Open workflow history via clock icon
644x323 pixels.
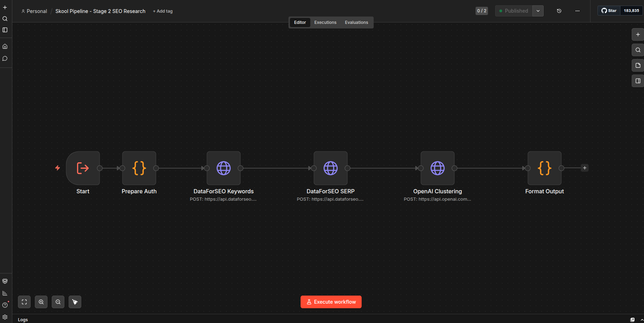tap(559, 11)
